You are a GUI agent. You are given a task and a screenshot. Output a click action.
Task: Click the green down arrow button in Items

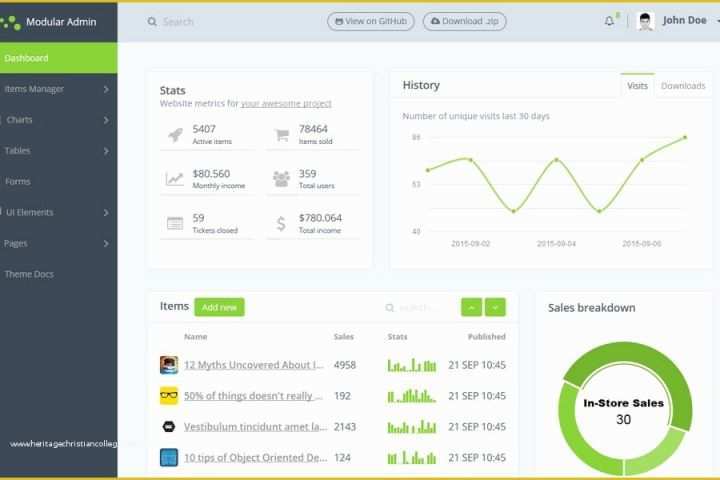pos(495,307)
